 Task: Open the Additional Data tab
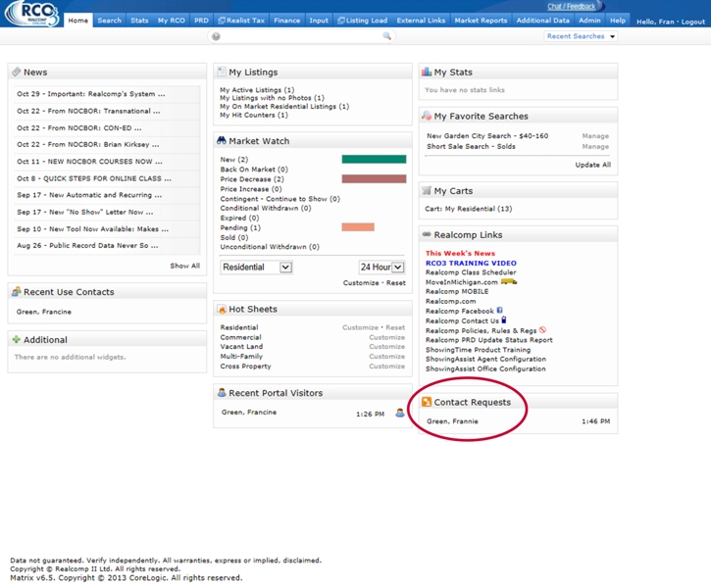click(542, 21)
